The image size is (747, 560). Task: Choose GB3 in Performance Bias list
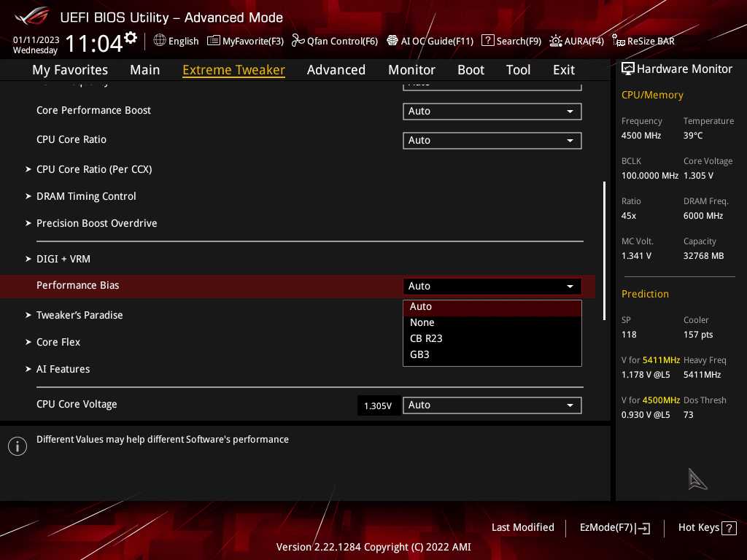point(492,355)
